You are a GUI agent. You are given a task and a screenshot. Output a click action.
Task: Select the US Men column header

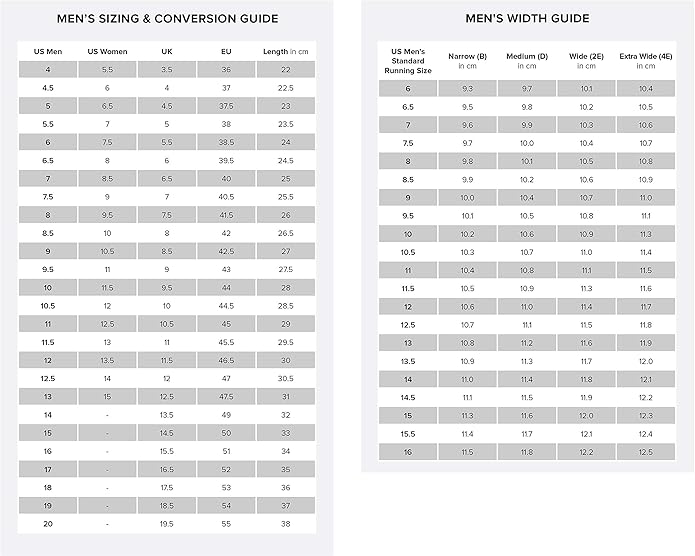click(48, 51)
